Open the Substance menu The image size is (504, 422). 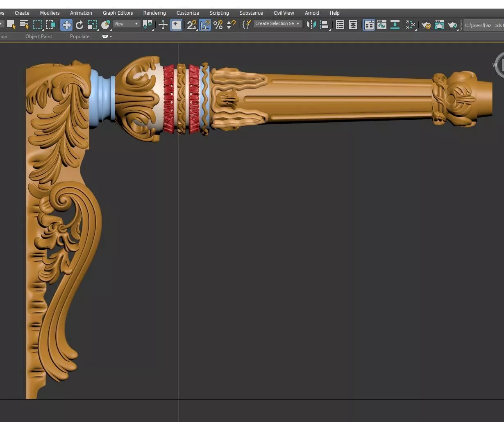coord(251,13)
